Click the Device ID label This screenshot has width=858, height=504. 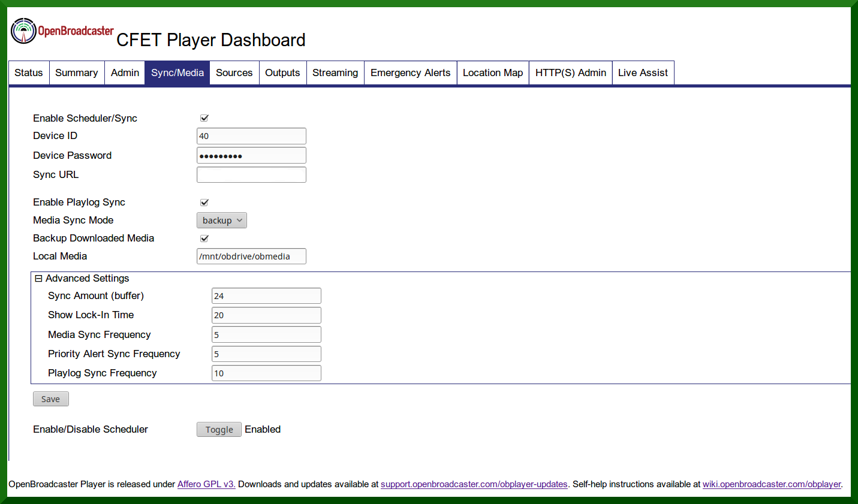pyautogui.click(x=55, y=135)
